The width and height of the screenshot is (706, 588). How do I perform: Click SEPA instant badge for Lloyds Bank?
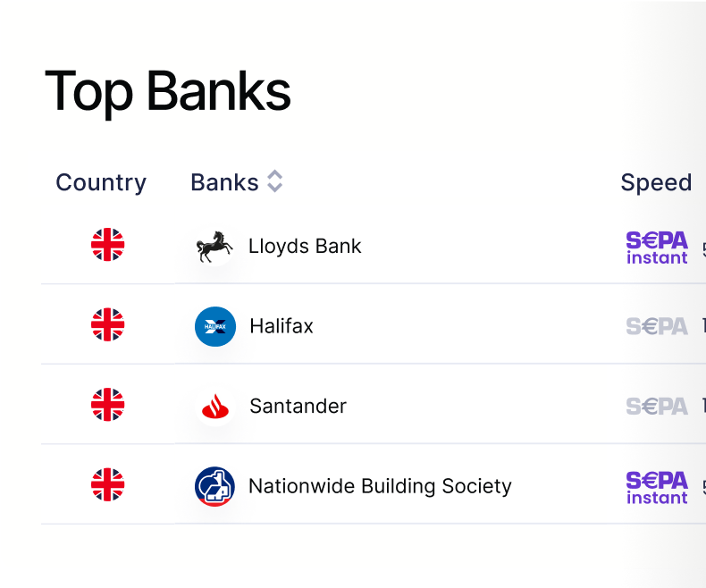tap(657, 248)
